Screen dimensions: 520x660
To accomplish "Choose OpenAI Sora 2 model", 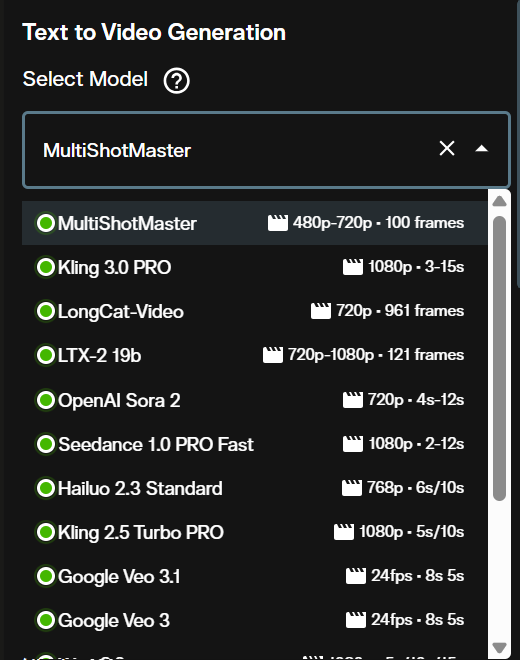I will pyautogui.click(x=255, y=400).
